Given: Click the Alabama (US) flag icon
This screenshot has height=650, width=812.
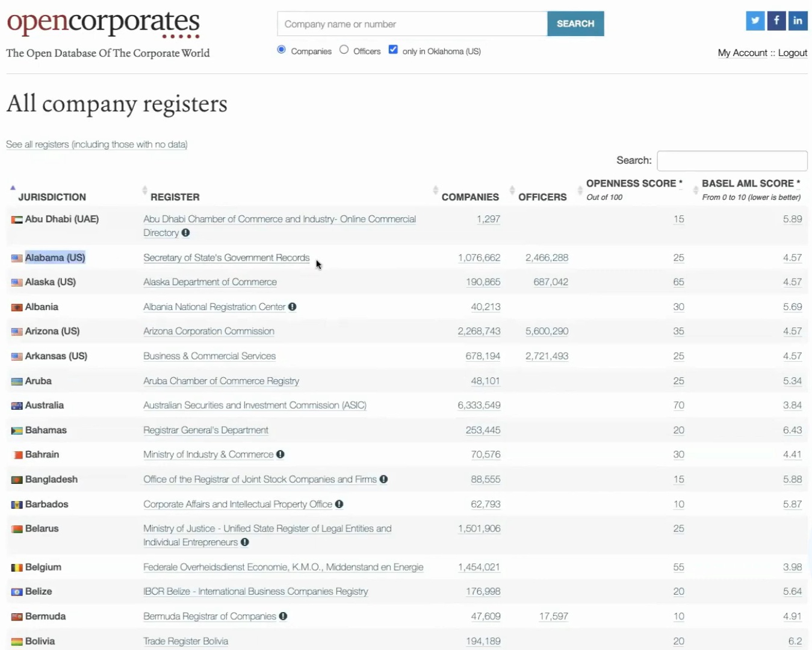Looking at the screenshot, I should click(x=17, y=258).
